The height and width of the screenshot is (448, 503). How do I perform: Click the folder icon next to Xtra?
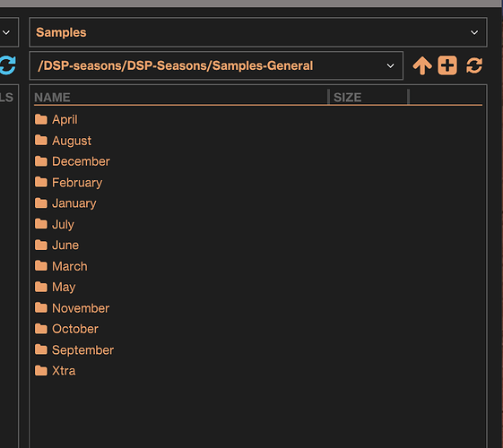(41, 370)
